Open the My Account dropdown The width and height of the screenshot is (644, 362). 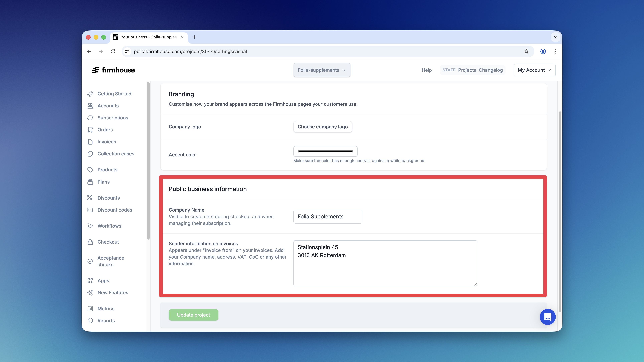point(534,70)
